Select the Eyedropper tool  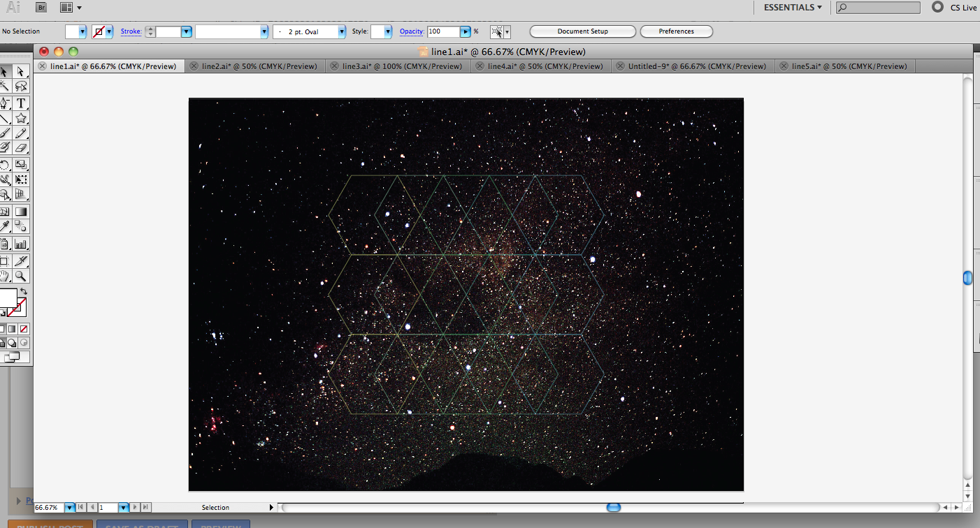pyautogui.click(x=5, y=226)
